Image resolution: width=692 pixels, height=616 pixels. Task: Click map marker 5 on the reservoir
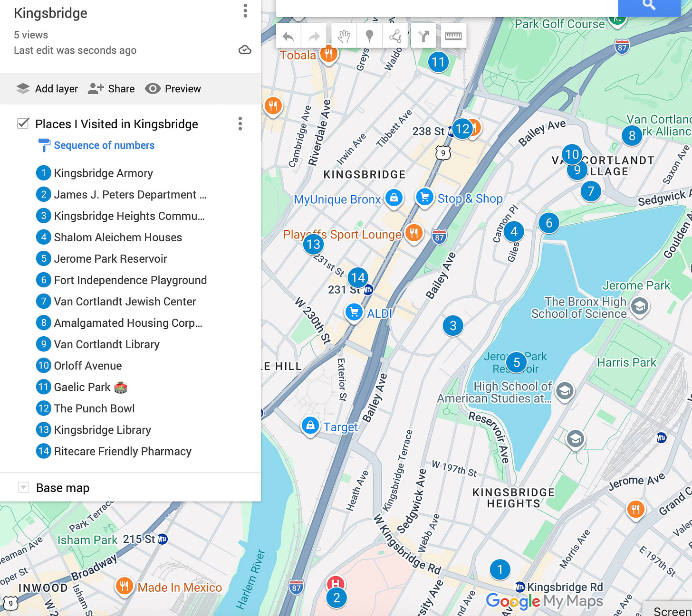point(517,362)
